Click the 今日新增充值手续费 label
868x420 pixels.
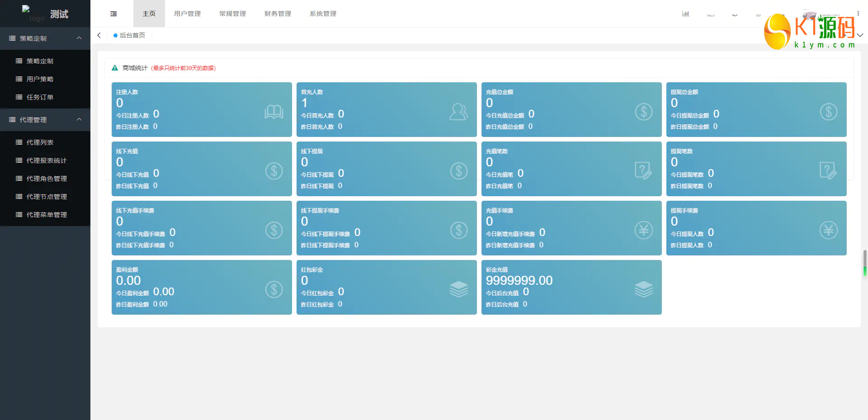pos(510,234)
